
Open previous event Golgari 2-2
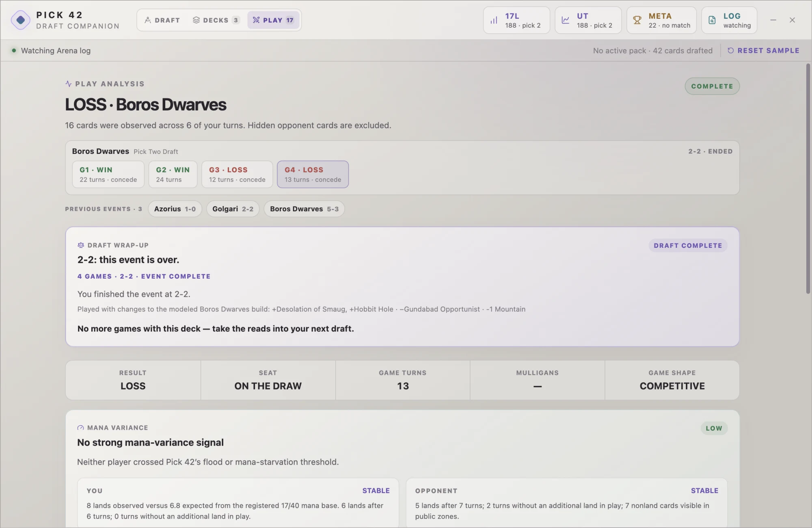click(233, 209)
